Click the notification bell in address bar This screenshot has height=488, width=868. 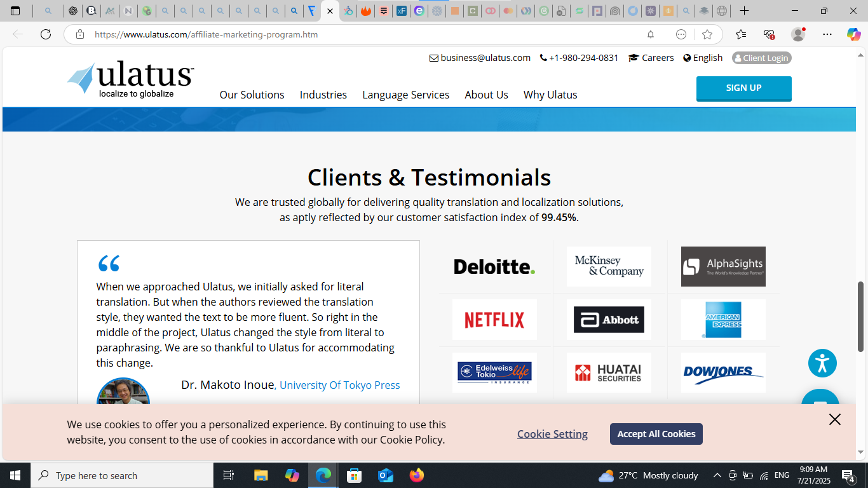coord(651,34)
